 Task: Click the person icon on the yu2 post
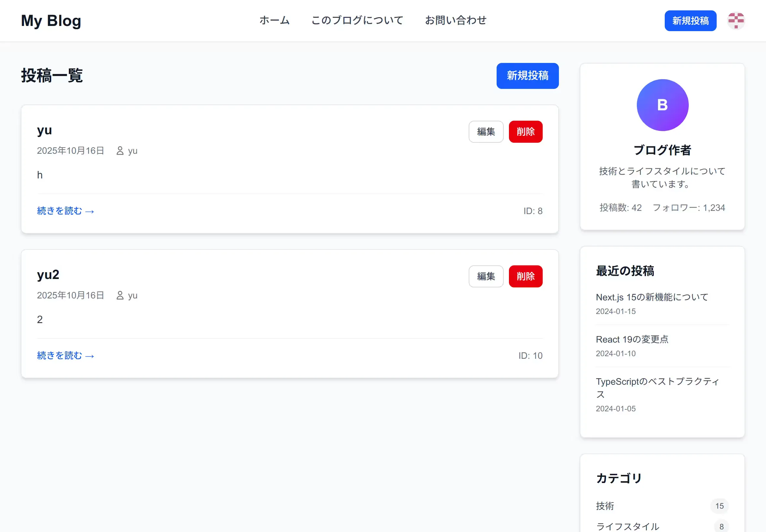click(120, 295)
